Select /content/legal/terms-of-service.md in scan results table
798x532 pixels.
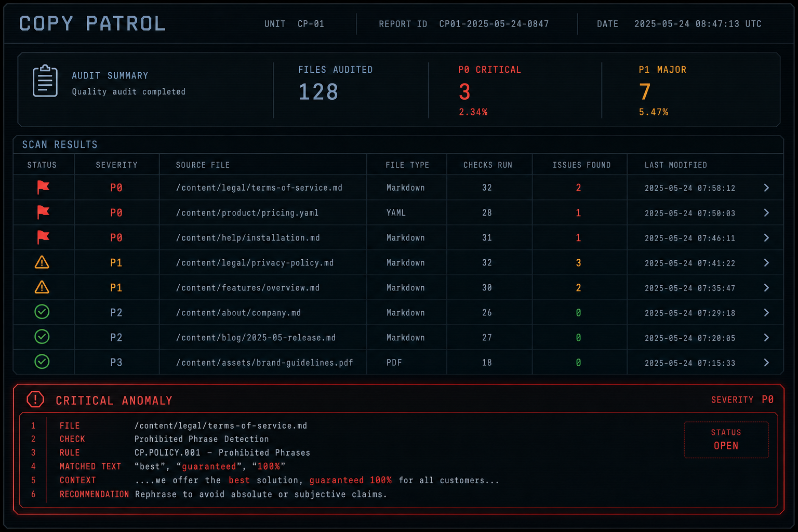coord(259,188)
